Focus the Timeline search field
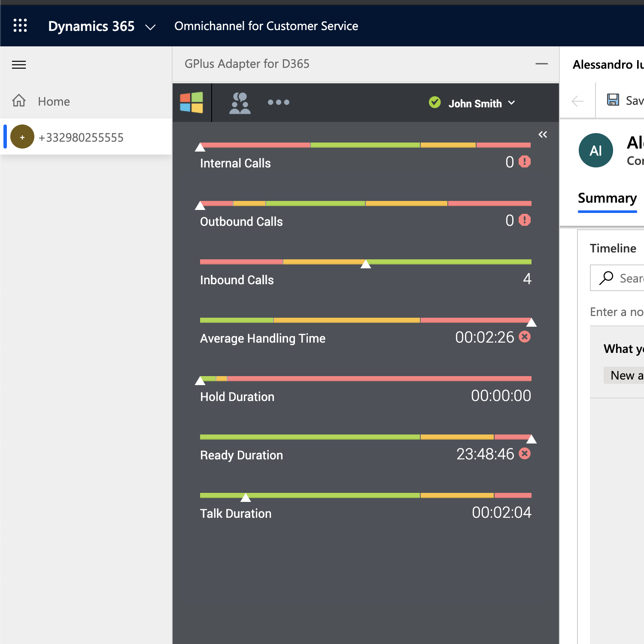Viewport: 644px width, 644px height. click(617, 278)
